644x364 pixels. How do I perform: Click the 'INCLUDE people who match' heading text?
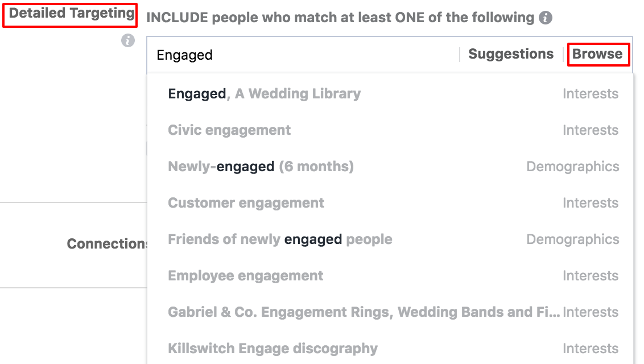pos(340,18)
